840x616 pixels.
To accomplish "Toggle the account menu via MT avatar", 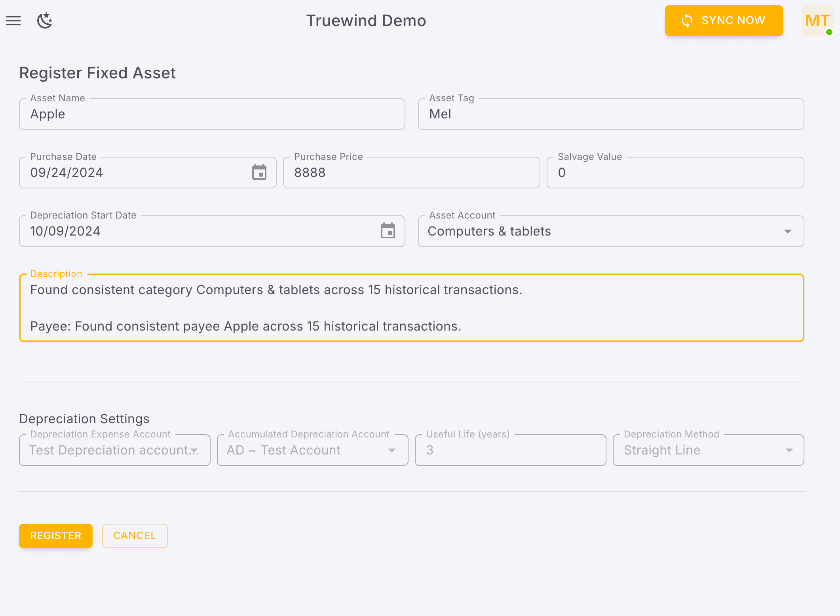I will (817, 21).
